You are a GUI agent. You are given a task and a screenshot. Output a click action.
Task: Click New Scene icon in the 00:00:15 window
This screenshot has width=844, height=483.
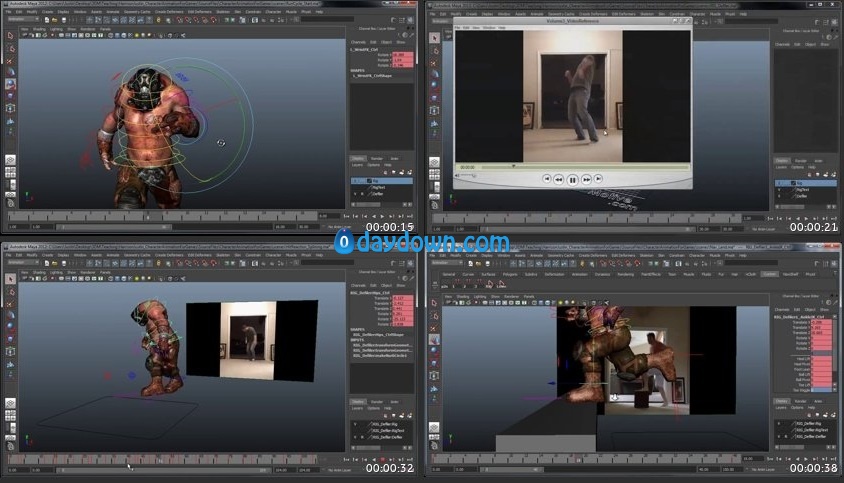(x=47, y=20)
